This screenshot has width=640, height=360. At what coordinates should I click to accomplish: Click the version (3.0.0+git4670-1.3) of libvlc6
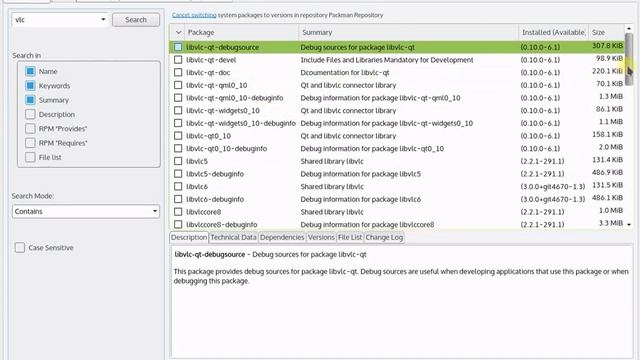coord(553,186)
